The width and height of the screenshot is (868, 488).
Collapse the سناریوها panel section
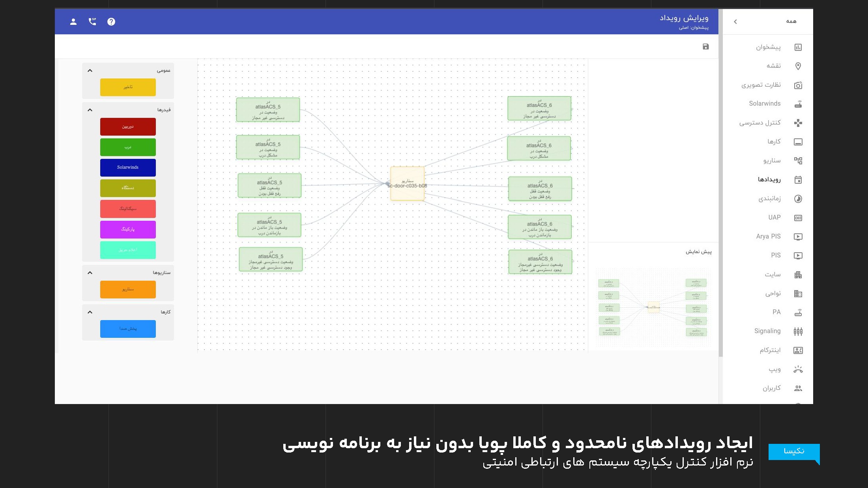click(x=90, y=273)
